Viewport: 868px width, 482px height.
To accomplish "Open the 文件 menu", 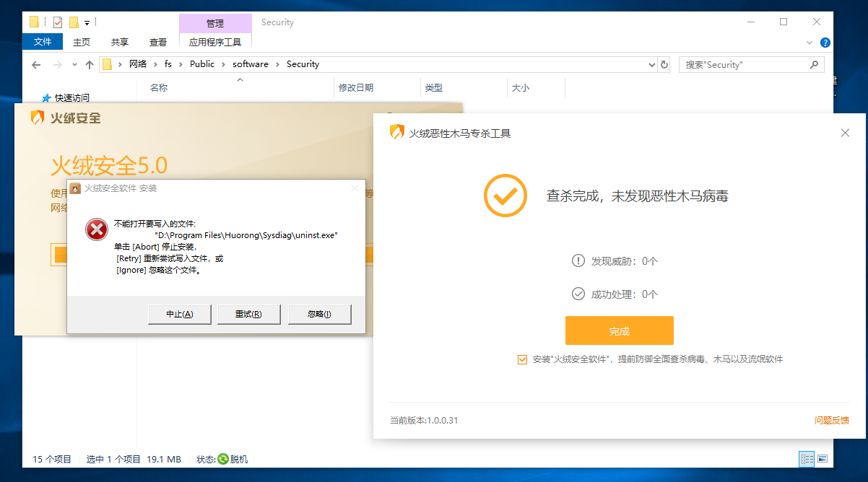I will [x=43, y=42].
